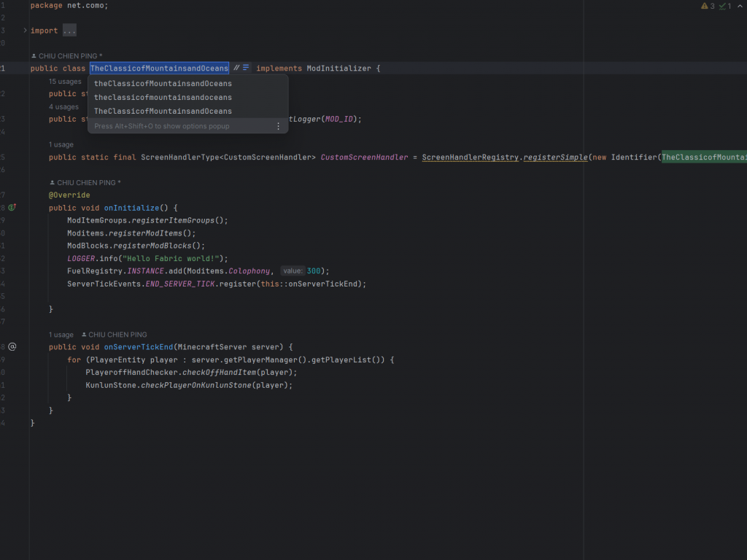Click the highlighted TheClassicofMounta identifier argument
Image resolution: width=747 pixels, height=560 pixels.
(x=704, y=157)
